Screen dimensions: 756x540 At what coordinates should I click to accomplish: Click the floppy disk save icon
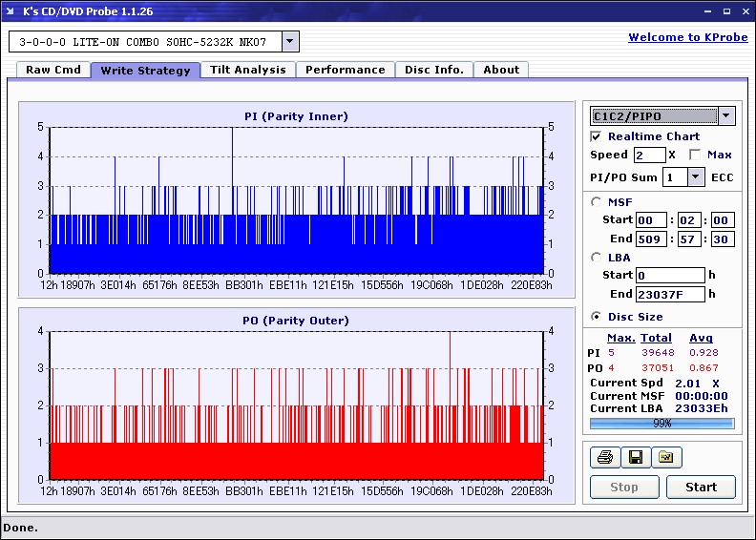[636, 458]
